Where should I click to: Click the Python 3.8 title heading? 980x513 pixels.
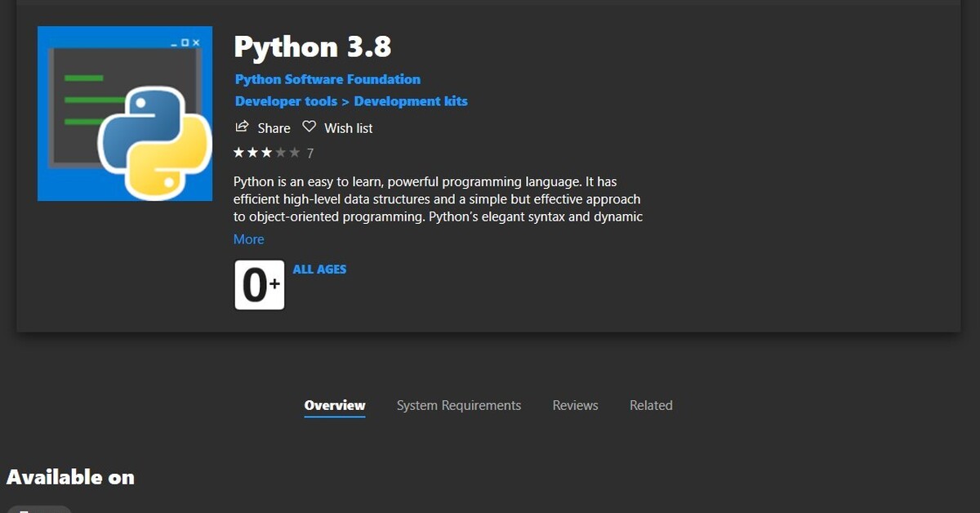click(313, 47)
